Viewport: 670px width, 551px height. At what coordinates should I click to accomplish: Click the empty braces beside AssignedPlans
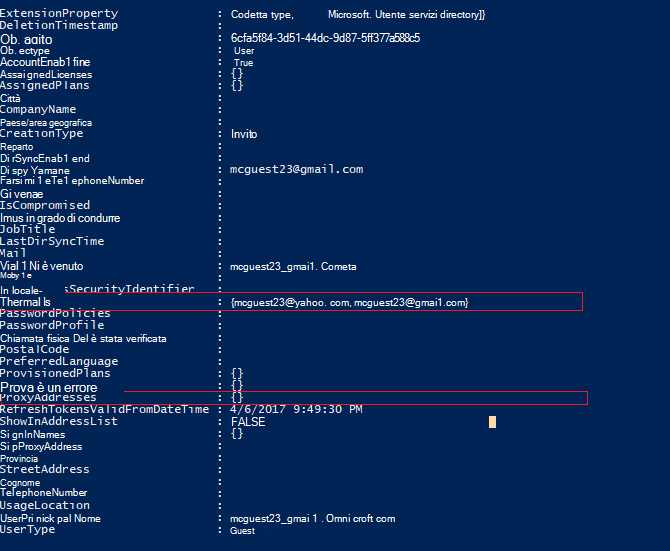[x=237, y=85]
